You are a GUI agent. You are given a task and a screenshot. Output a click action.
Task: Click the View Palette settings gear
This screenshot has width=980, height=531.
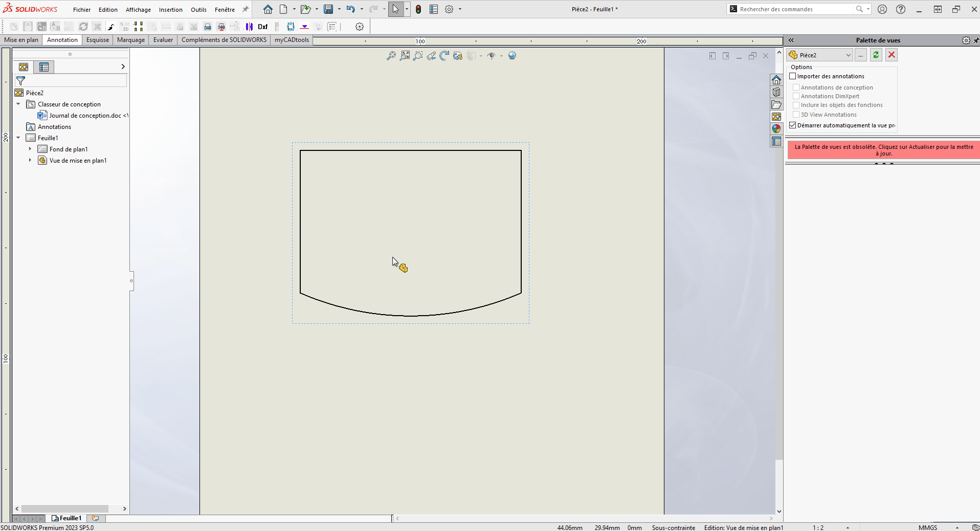(x=966, y=40)
